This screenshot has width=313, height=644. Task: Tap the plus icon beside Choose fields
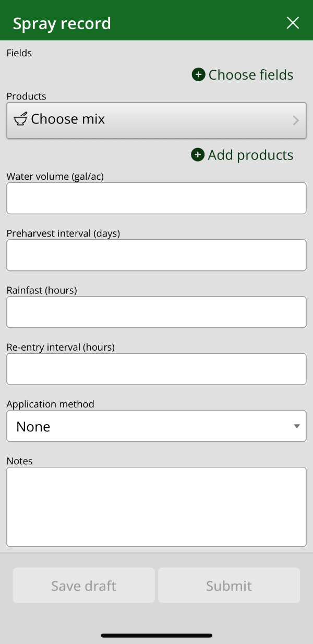[198, 75]
